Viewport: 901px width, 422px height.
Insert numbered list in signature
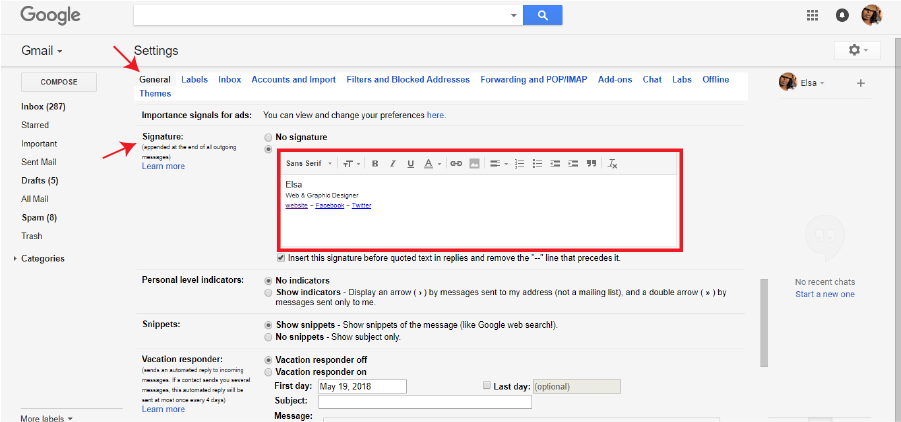[519, 164]
